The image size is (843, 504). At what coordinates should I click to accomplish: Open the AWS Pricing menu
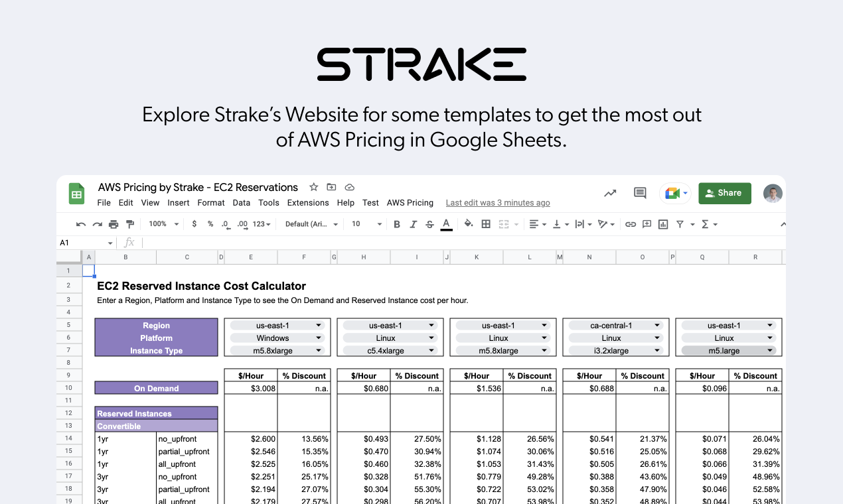410,203
